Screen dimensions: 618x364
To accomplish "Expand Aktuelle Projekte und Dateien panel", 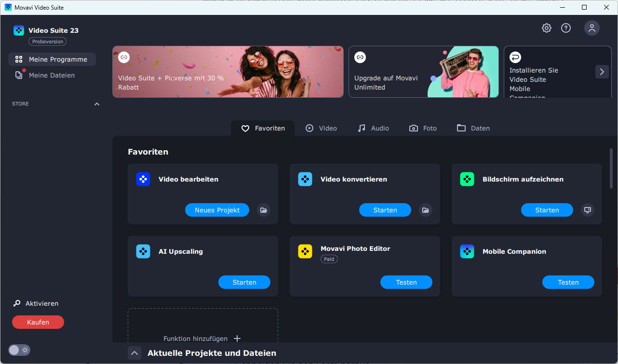I will [x=134, y=353].
